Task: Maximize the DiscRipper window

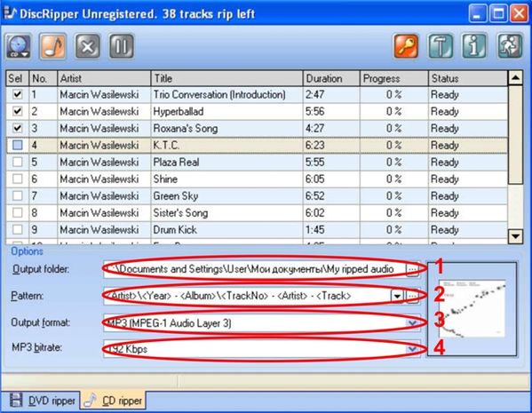Action: [x=498, y=13]
